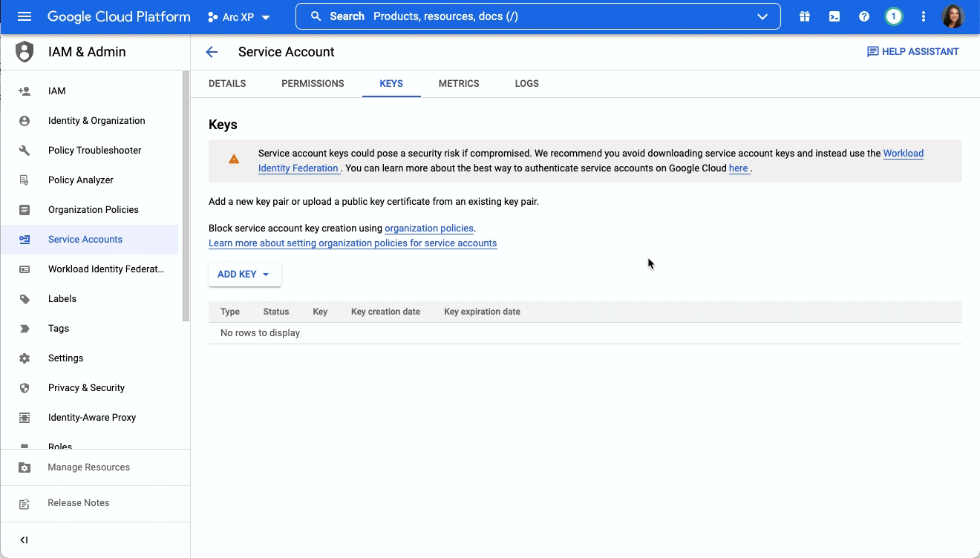This screenshot has width=980, height=558.
Task: Click the Tags arrow-shaped icon
Action: tap(24, 329)
